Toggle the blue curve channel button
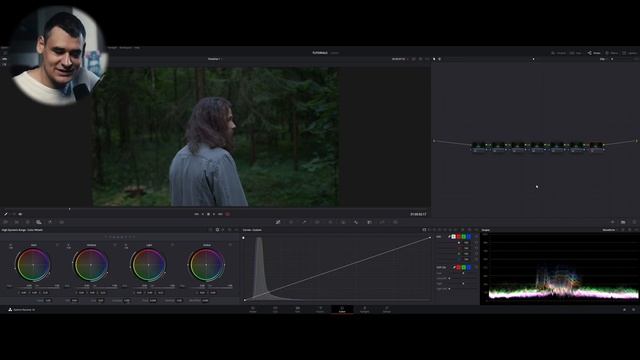The image size is (640, 360). click(469, 237)
